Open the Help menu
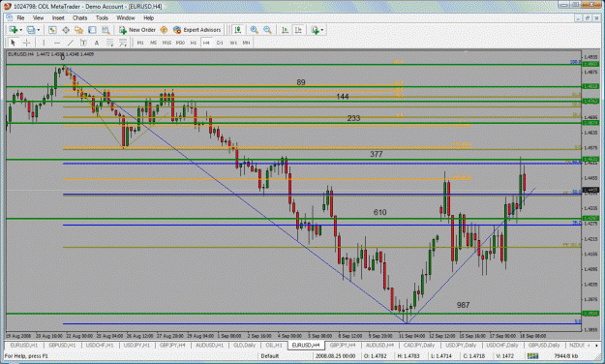 coord(148,17)
